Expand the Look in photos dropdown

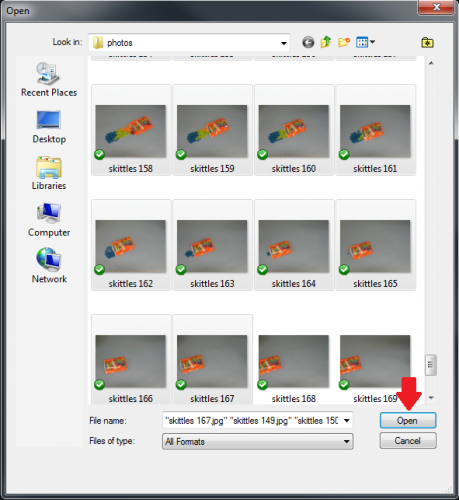pyautogui.click(x=283, y=43)
